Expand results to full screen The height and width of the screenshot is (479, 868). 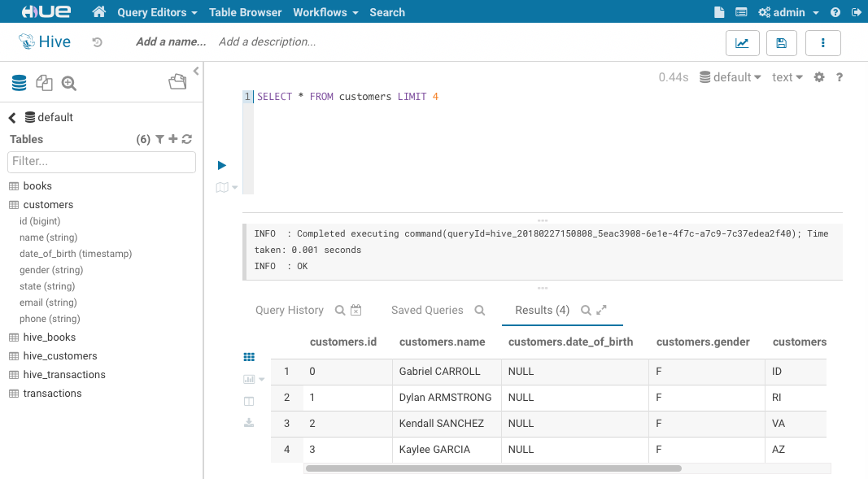[x=602, y=310]
